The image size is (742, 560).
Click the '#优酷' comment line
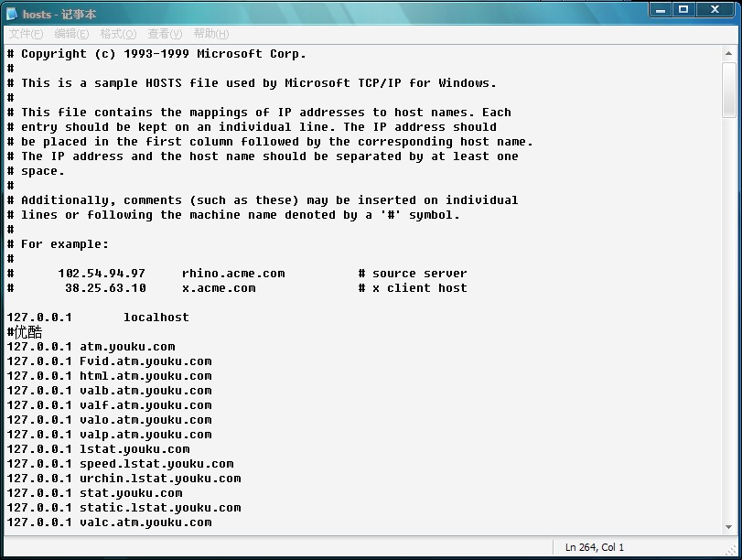[25, 332]
